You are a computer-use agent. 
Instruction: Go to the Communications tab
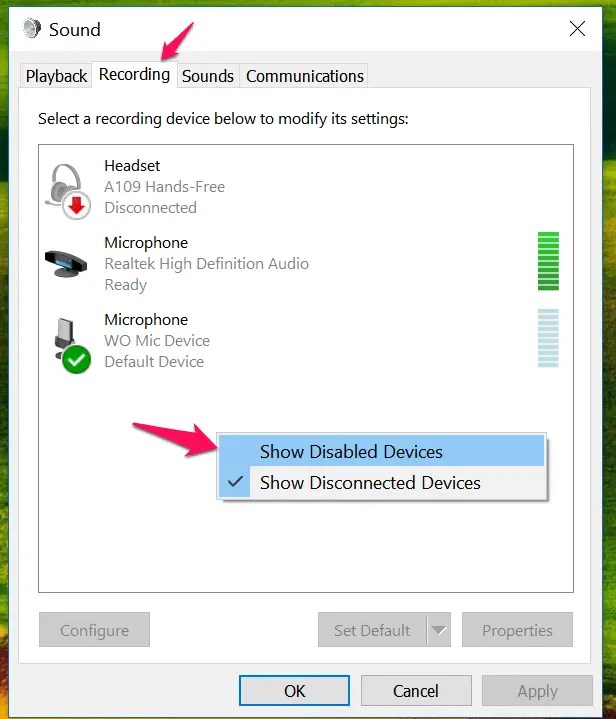click(305, 76)
